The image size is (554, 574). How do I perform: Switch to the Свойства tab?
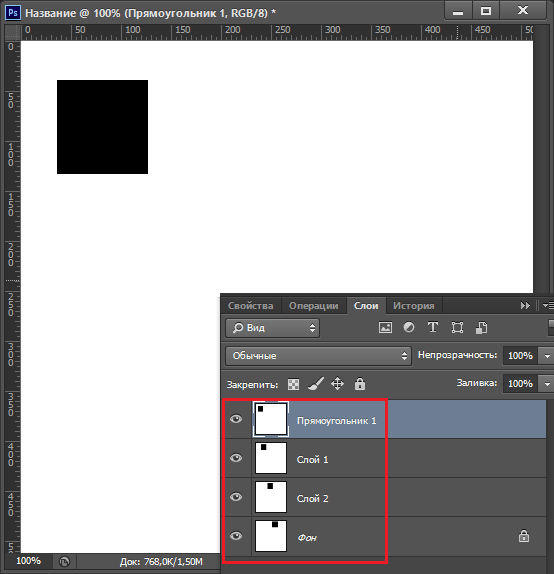[x=250, y=306]
